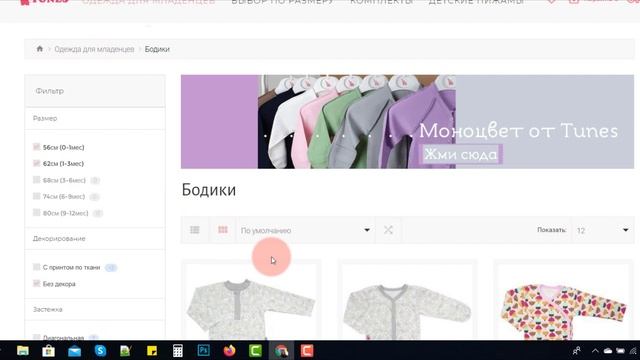Open the 'По умолчанию' sort dropdown
The width and height of the screenshot is (640, 360).
[305, 230]
